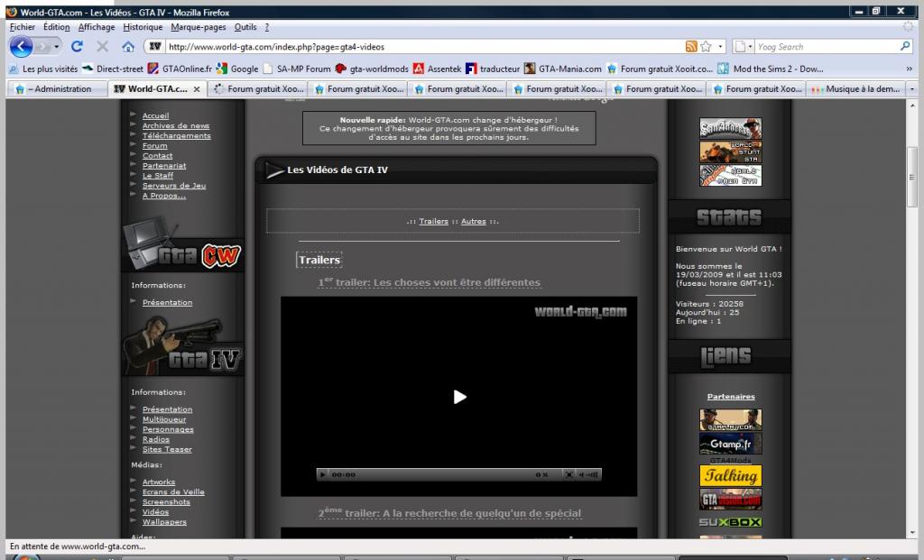Click the video progress bar of the first trailer

pyautogui.click(x=445, y=474)
